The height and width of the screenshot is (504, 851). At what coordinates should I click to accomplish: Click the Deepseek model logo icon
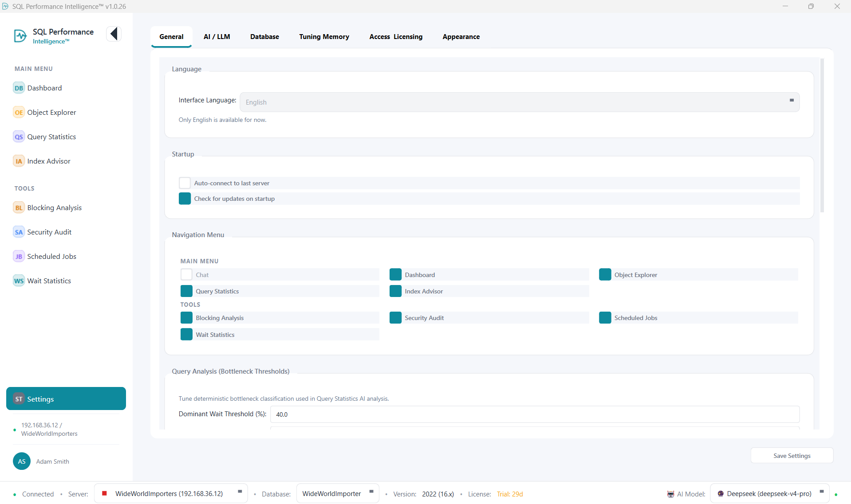[x=721, y=493]
